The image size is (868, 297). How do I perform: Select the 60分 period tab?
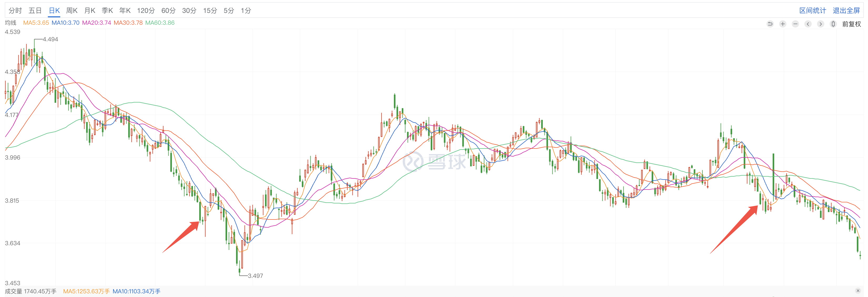[168, 11]
